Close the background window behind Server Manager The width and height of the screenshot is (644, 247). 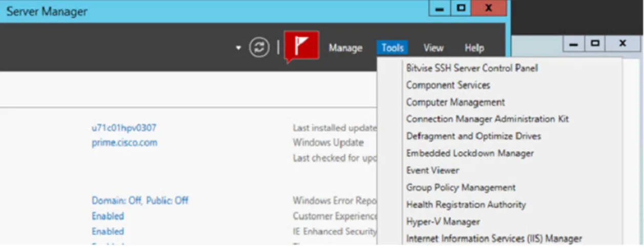click(622, 44)
